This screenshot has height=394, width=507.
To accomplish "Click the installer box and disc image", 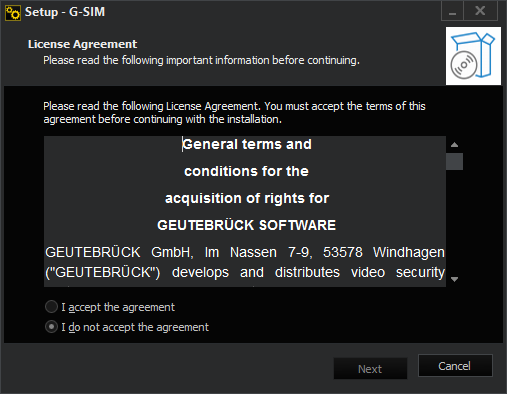I will [x=473, y=56].
